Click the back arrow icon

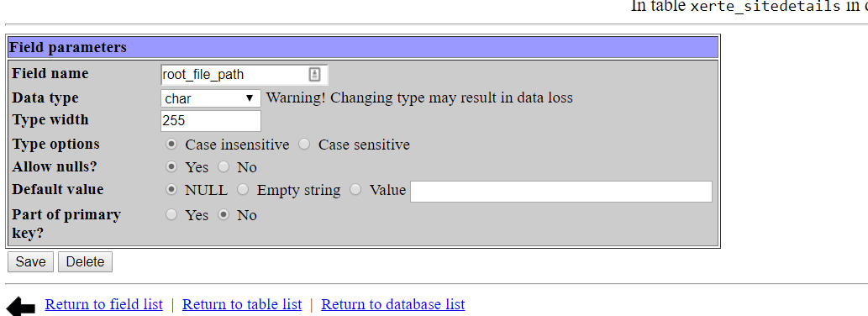click(20, 306)
